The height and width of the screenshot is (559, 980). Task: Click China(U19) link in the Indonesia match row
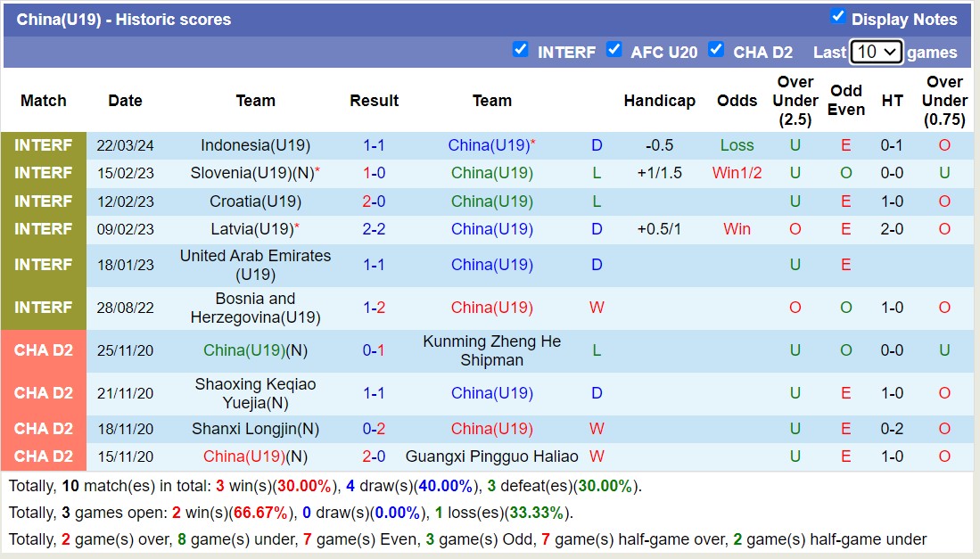(490, 145)
